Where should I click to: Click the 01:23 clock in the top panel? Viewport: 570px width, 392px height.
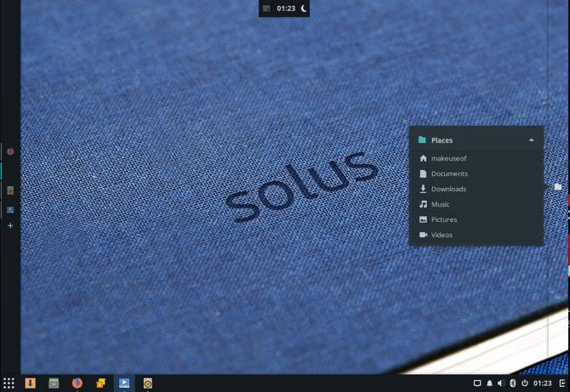coord(286,8)
